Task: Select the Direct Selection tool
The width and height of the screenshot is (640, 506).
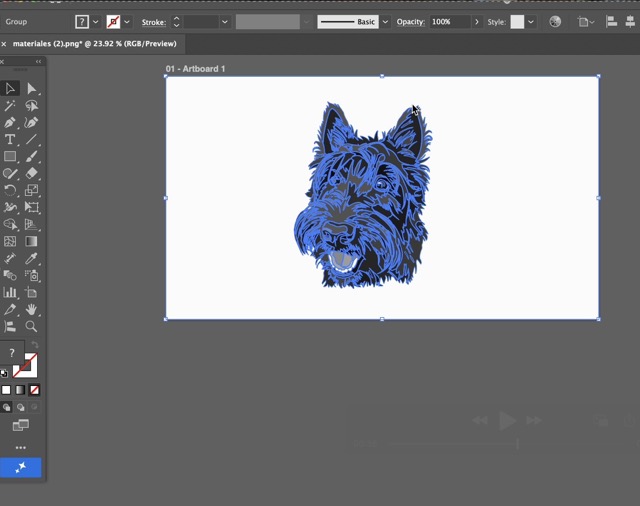Action: coord(31,89)
